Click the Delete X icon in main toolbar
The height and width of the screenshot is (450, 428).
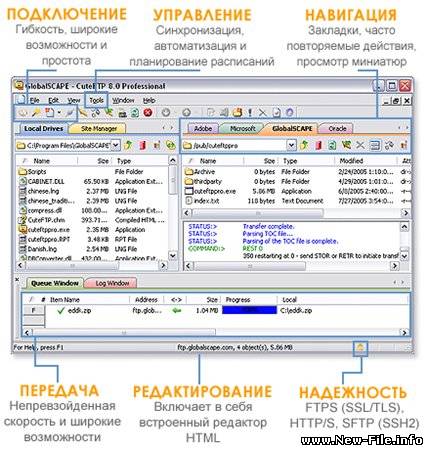(263, 113)
